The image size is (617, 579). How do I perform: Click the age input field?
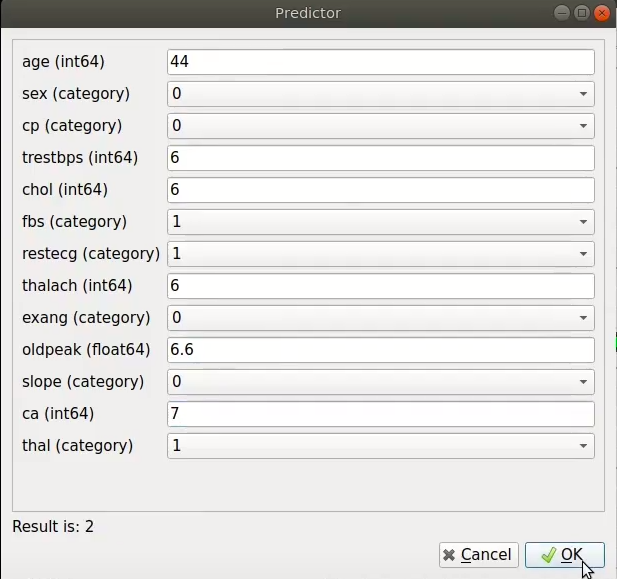click(381, 62)
